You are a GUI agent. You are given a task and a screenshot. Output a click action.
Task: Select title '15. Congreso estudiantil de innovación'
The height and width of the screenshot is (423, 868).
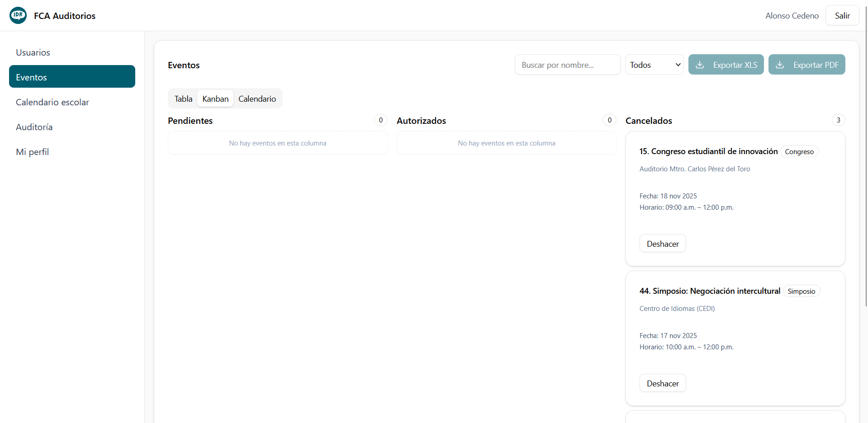pos(708,151)
